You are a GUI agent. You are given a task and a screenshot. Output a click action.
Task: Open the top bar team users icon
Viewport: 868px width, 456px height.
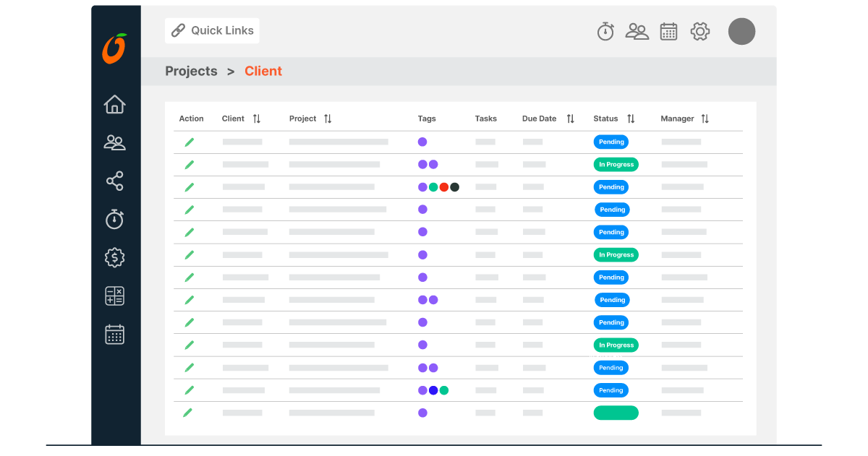[x=637, y=31]
